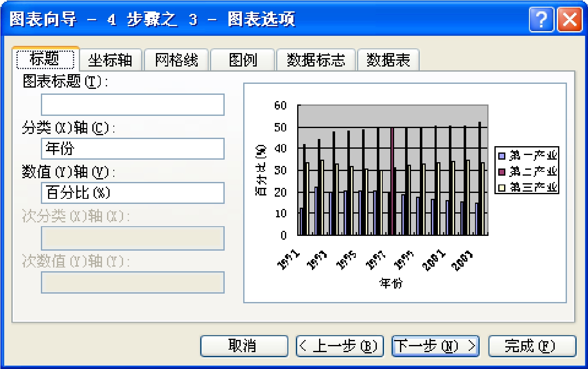Click the vertical 百分比 axis title in preview
The width and height of the screenshot is (588, 369).
tap(261, 170)
